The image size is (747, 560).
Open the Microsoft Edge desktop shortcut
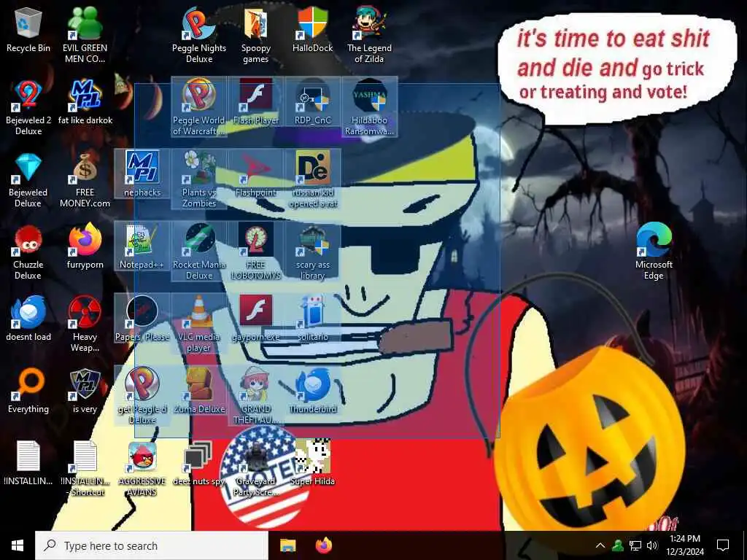pos(654,252)
